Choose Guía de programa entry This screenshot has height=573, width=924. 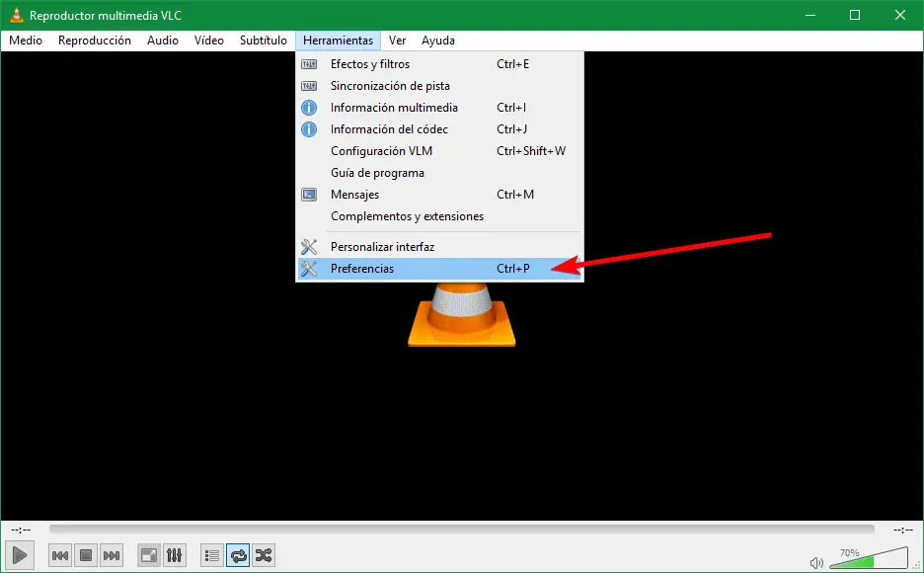pos(439,173)
